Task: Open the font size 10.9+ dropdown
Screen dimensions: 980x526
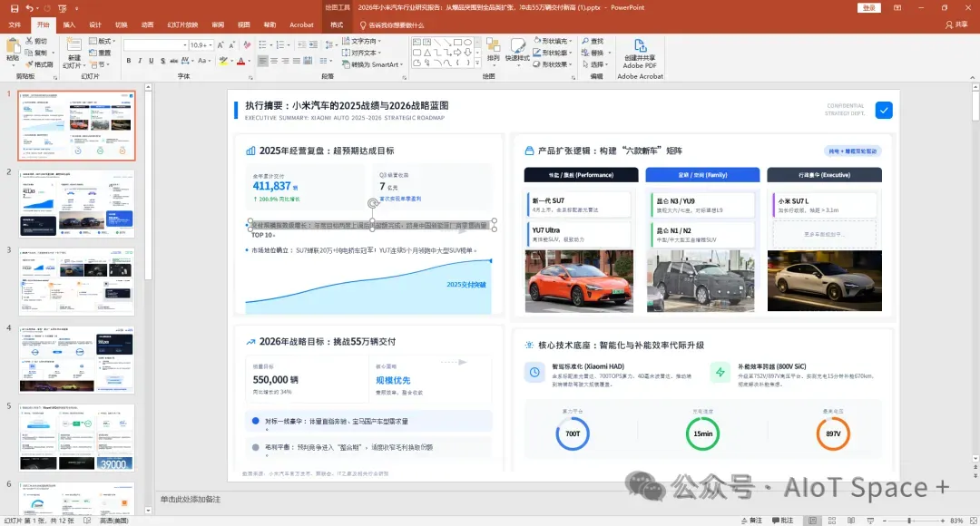Action: pyautogui.click(x=211, y=45)
